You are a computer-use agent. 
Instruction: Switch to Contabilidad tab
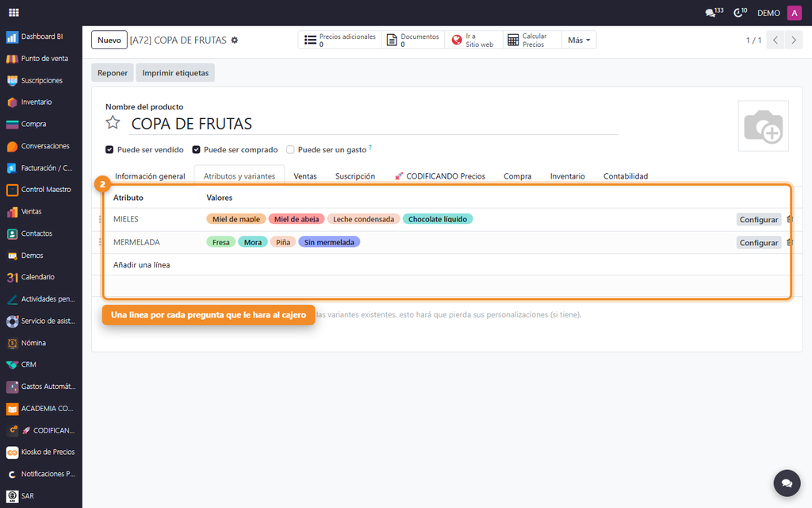(625, 176)
